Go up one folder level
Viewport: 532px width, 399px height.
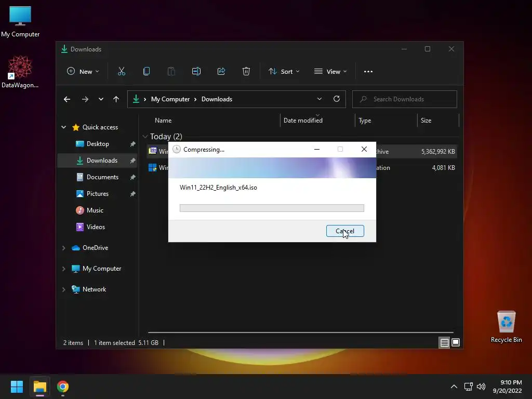click(116, 99)
